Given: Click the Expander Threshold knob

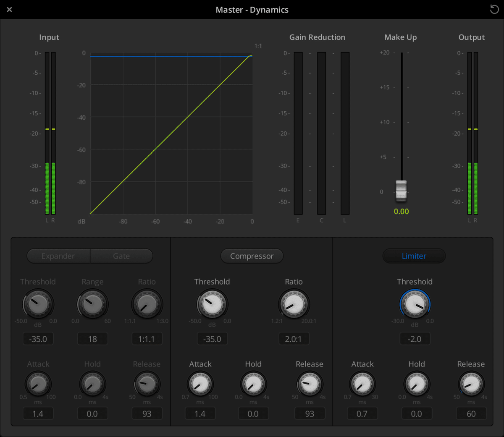Looking at the screenshot, I should coord(38,304).
